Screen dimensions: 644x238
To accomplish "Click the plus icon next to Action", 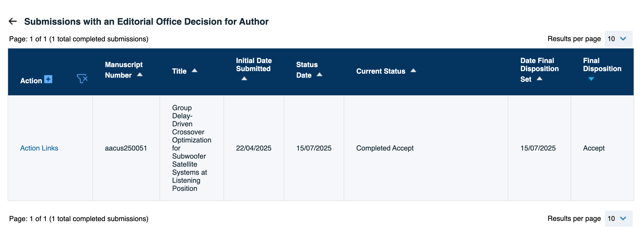I will 48,79.
